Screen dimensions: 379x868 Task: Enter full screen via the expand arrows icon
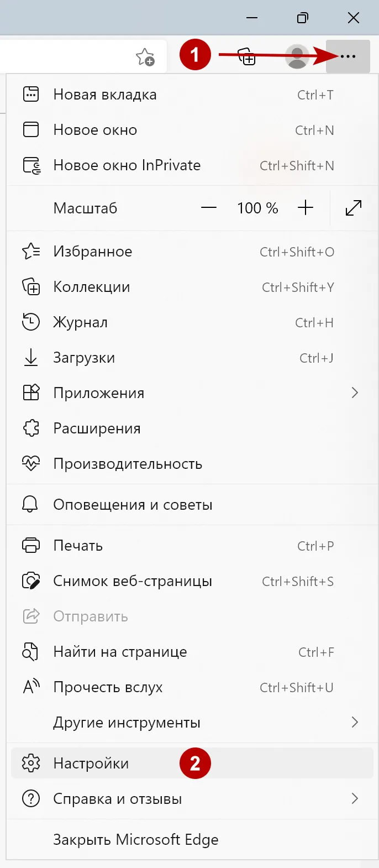(354, 208)
